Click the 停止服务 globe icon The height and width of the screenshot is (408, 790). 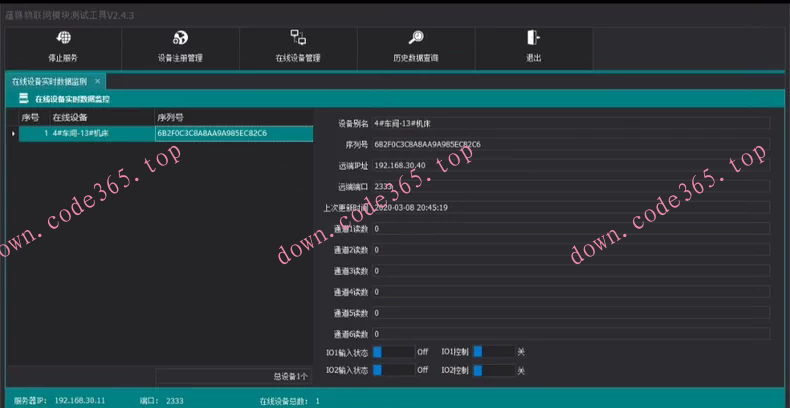[x=63, y=38]
